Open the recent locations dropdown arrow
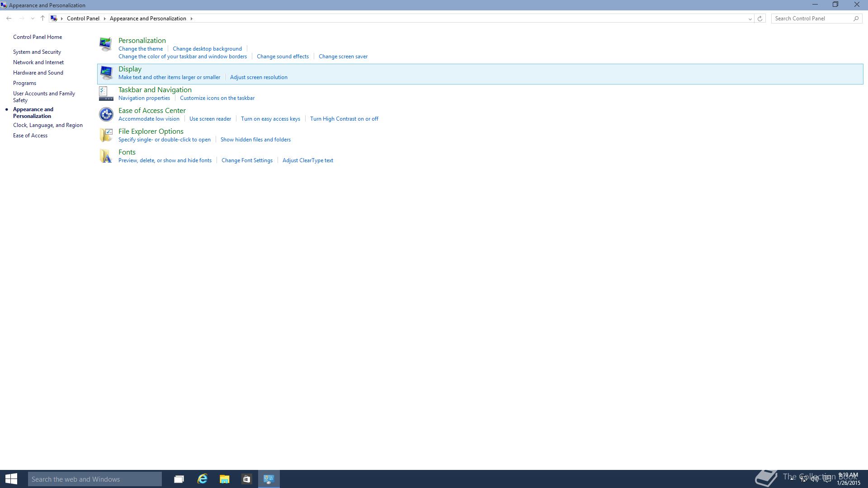Image resolution: width=868 pixels, height=488 pixels. [x=33, y=19]
